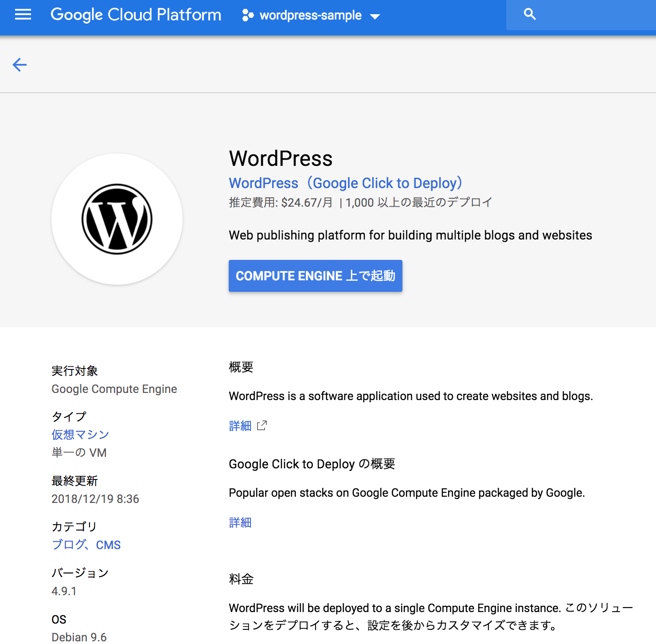
Task: Expand the project selector dropdown arrow
Action: [375, 16]
